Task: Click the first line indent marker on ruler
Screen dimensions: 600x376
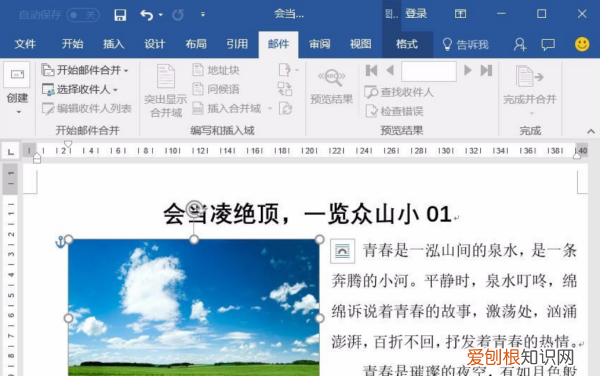Action: (68, 144)
